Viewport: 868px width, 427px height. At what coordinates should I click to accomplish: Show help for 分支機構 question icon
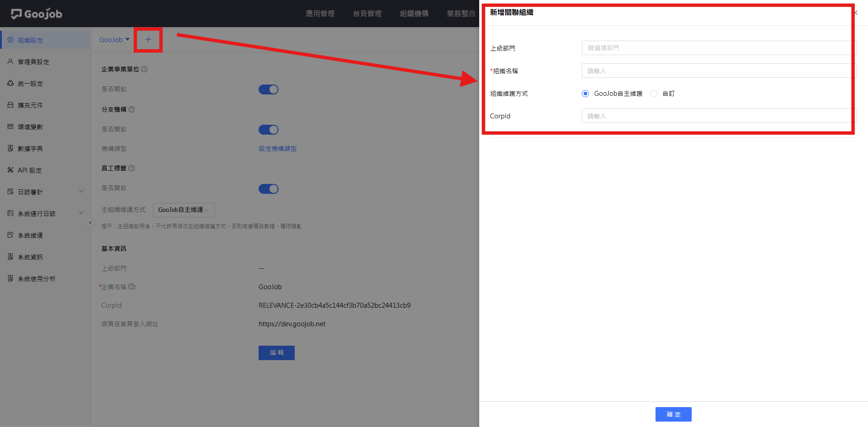[132, 109]
